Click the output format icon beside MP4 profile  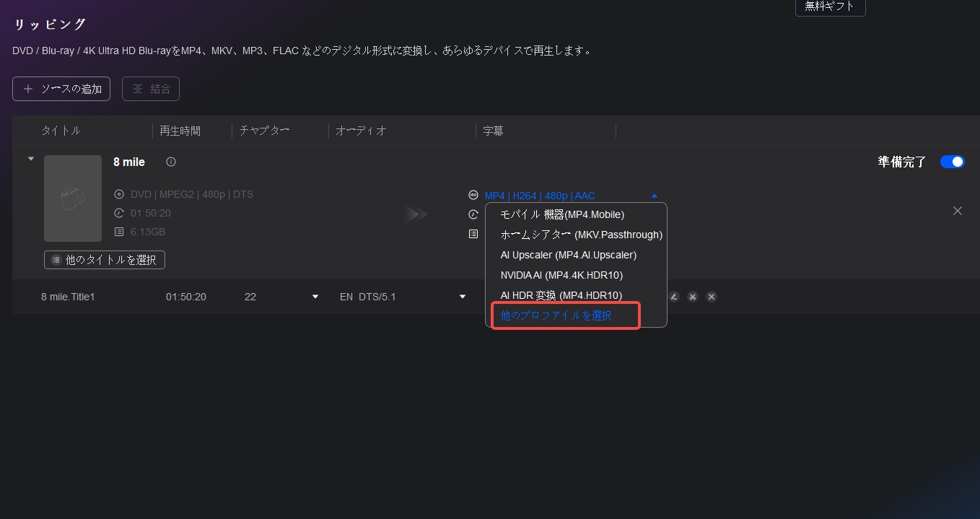pyautogui.click(x=473, y=196)
